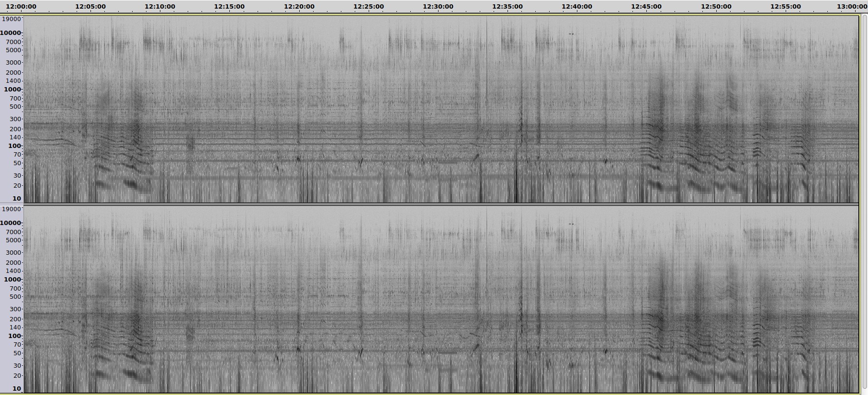Viewport: 868px width, 395px height.
Task: Click the vertical scrollbar on the right edge
Action: [864, 201]
